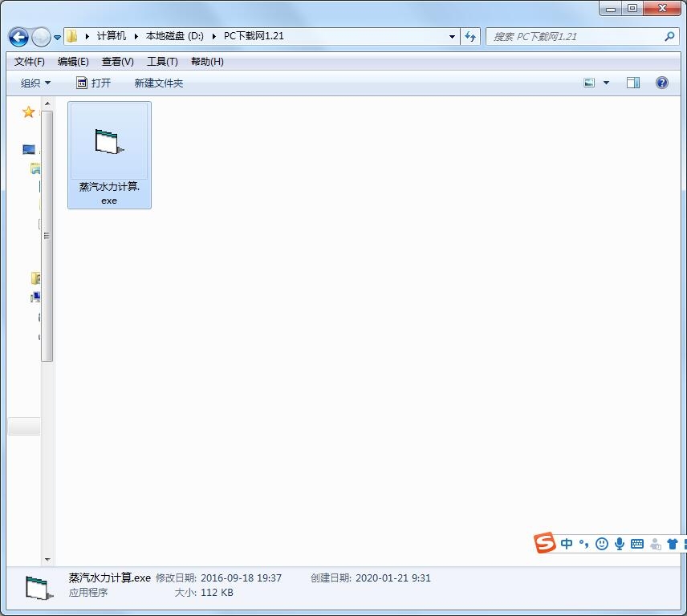
Task: Click the 应用程序 type label in details pane
Action: click(88, 593)
